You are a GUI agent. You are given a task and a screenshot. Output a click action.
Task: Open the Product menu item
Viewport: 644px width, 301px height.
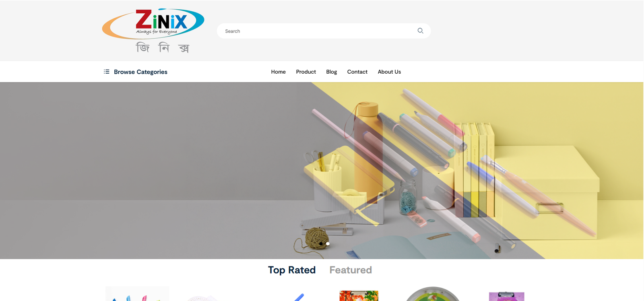tap(306, 72)
